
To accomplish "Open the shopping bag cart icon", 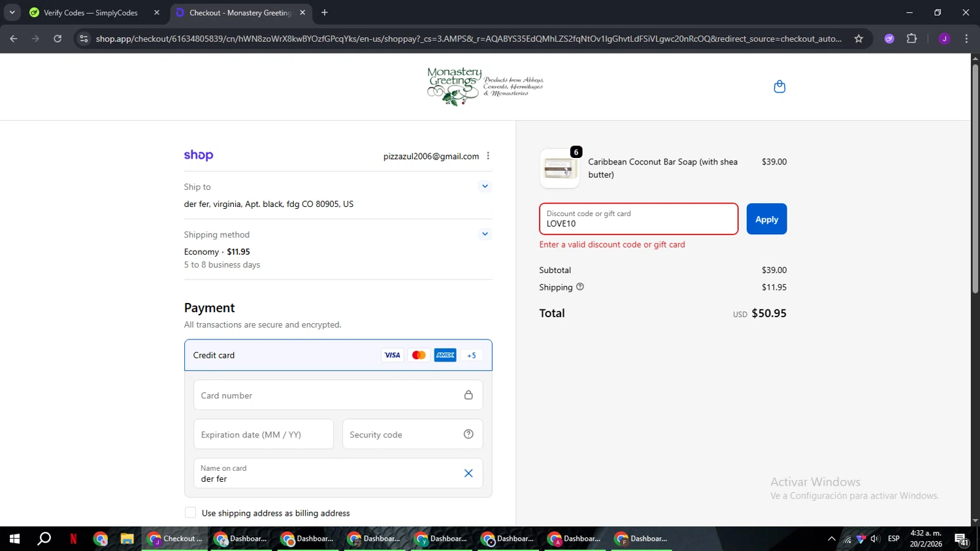I will point(779,87).
